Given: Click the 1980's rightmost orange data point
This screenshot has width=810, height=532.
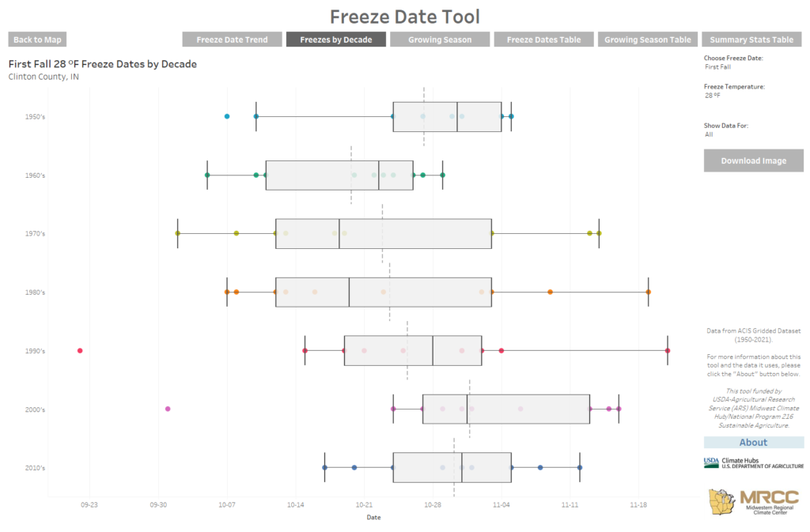Looking at the screenshot, I should pos(648,292).
